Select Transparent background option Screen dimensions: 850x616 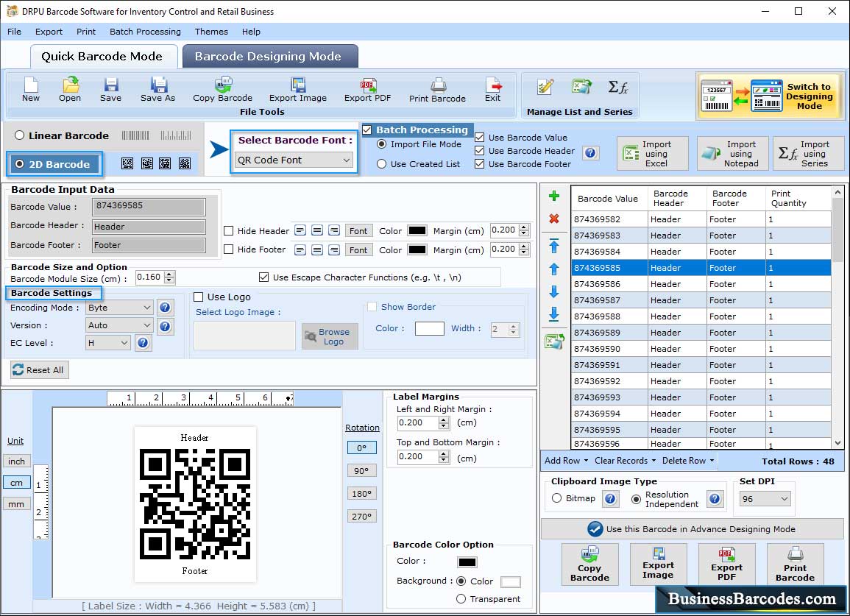(461, 598)
